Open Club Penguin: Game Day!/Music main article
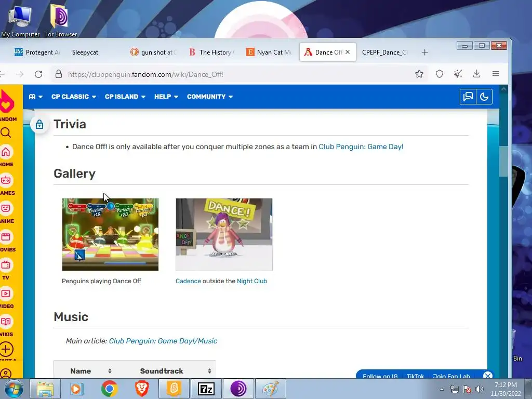 163,341
